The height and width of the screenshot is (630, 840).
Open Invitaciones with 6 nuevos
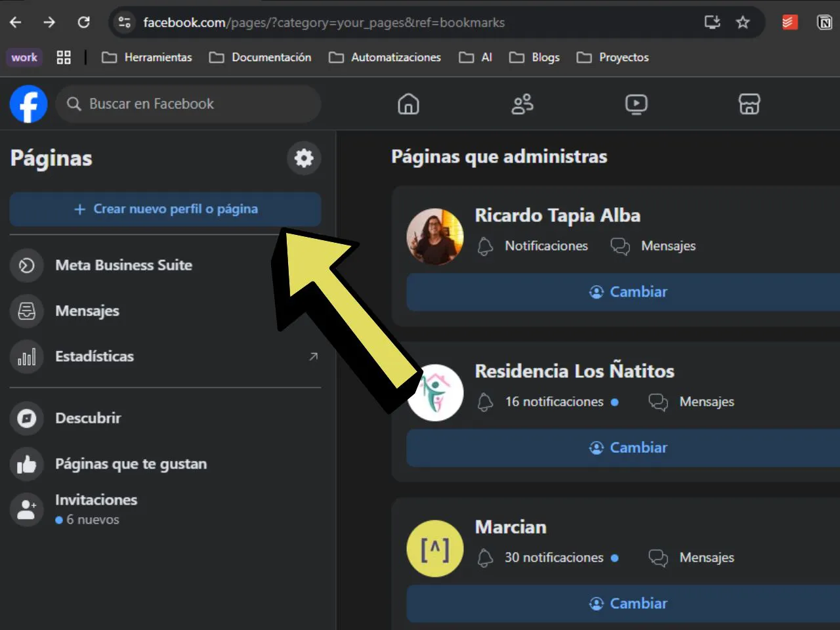pyautogui.click(x=165, y=509)
